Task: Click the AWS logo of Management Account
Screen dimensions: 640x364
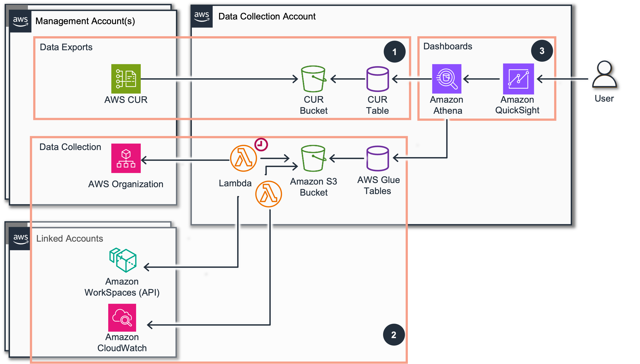Action: pyautogui.click(x=20, y=21)
